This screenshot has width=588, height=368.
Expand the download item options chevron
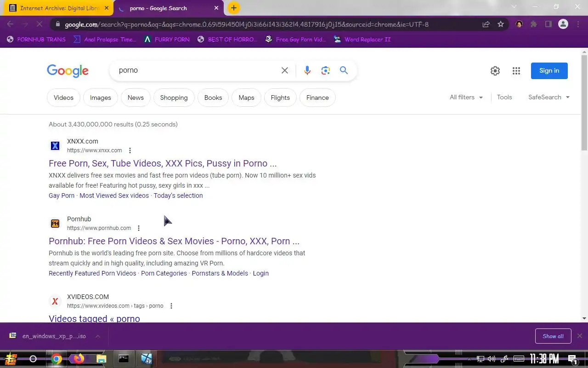click(x=98, y=336)
